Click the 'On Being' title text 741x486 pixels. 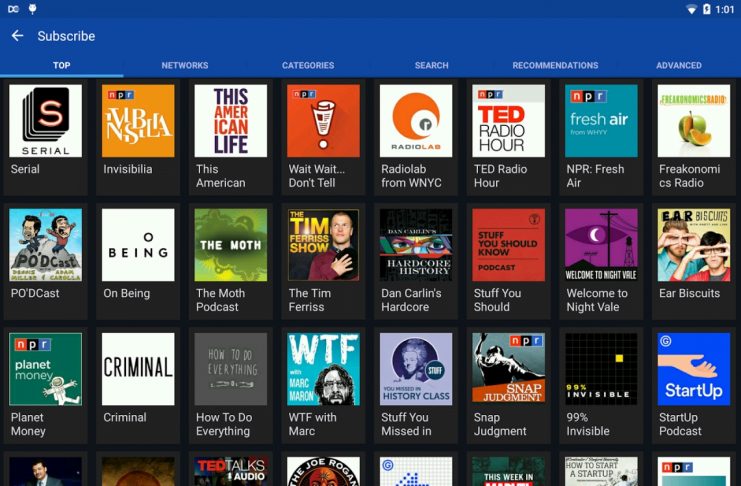[x=126, y=293]
